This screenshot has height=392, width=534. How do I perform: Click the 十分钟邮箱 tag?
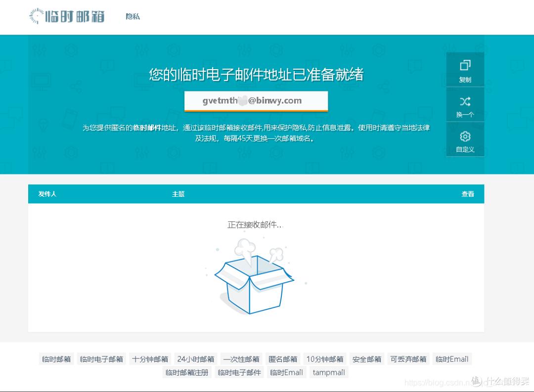150,359
